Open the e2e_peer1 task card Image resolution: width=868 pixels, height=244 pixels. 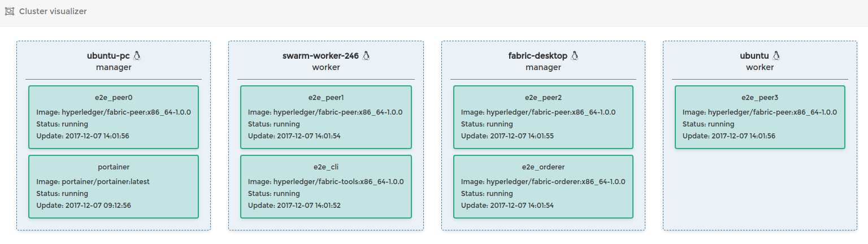click(x=326, y=117)
